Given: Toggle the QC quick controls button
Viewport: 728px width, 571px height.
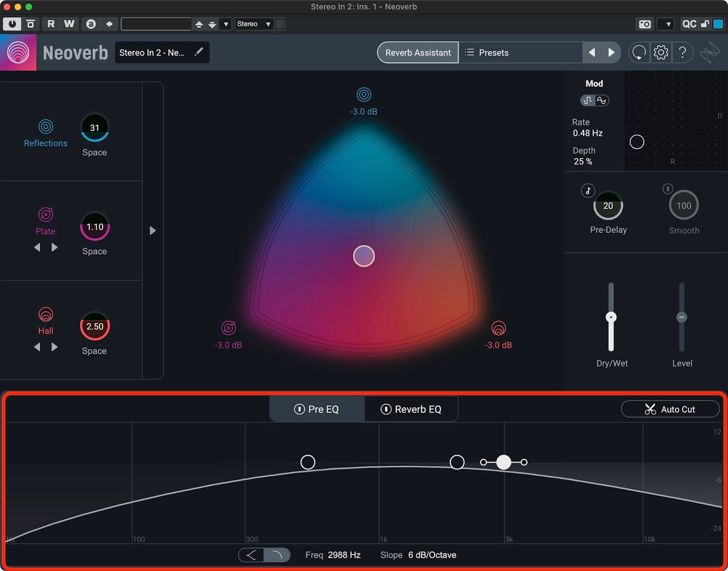Looking at the screenshot, I should coord(689,24).
